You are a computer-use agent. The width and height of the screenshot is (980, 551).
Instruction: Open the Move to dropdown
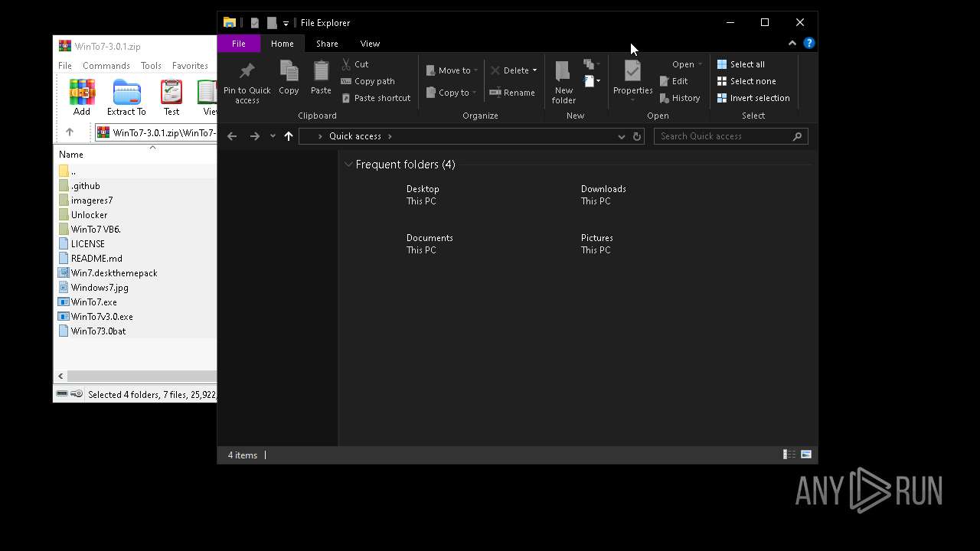point(452,70)
